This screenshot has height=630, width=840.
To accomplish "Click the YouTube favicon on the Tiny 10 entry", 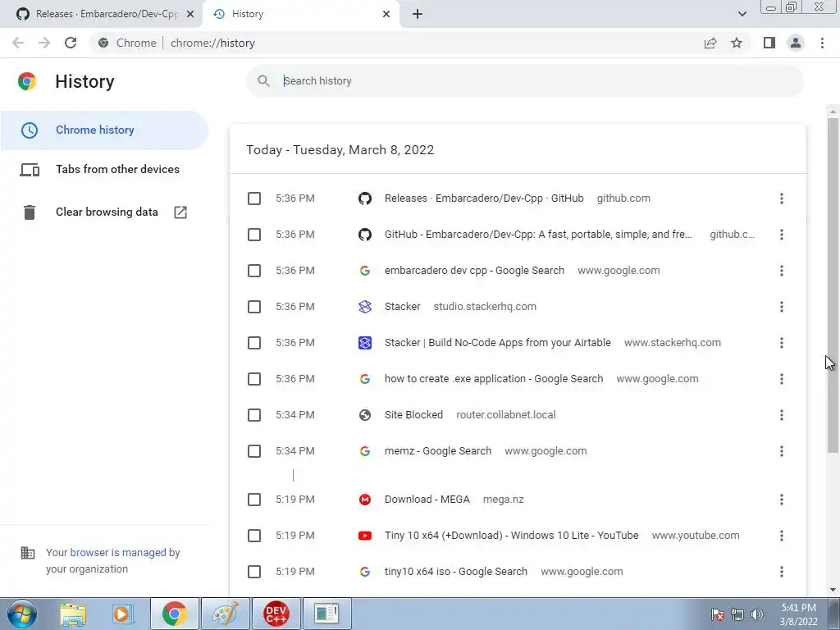I will point(365,536).
